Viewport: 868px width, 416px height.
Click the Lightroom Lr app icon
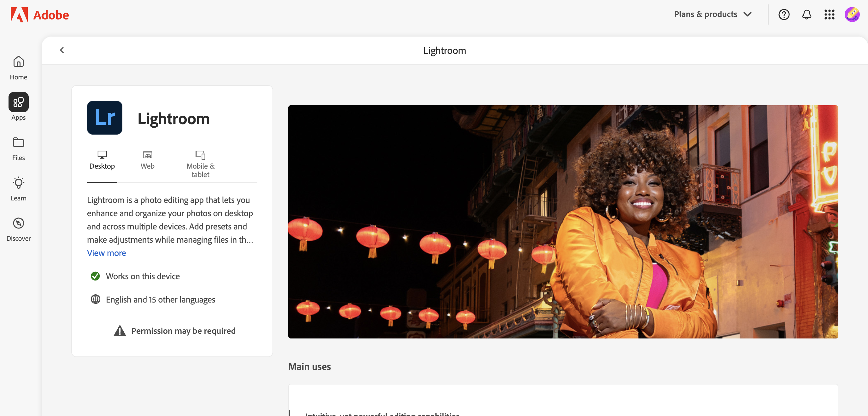(x=104, y=118)
